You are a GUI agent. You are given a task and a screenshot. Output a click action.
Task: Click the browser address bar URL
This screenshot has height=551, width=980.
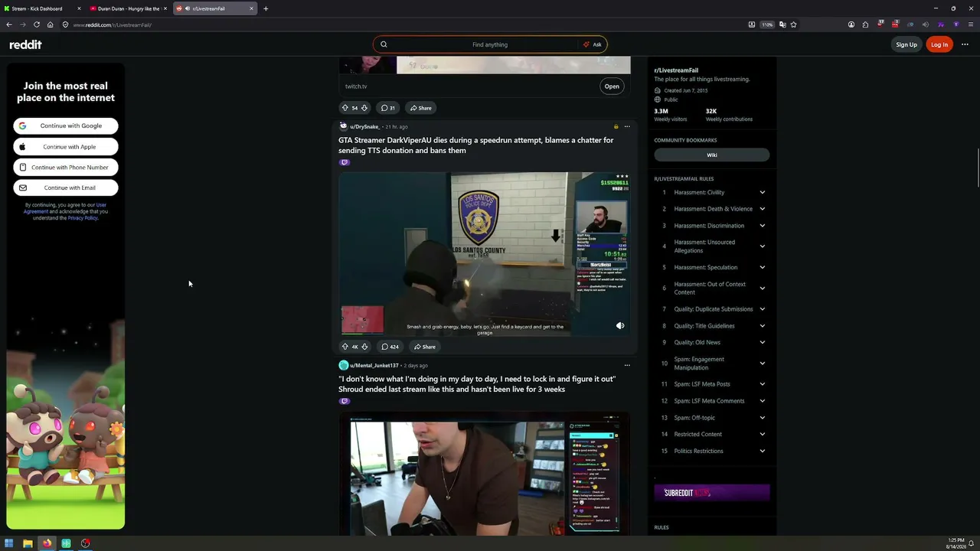(x=113, y=24)
